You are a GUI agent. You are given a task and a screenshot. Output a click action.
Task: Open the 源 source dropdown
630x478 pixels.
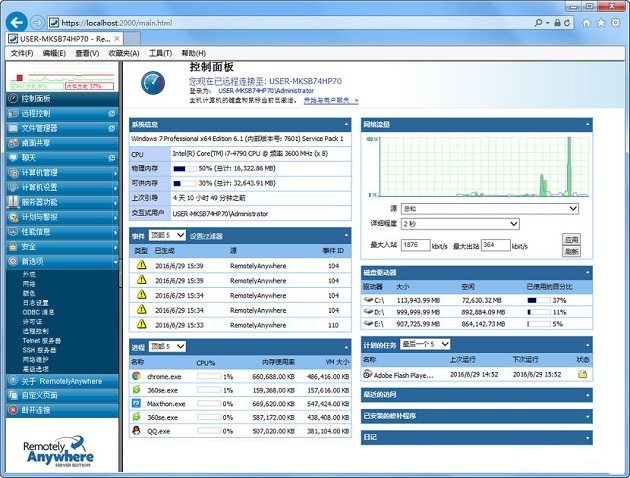coord(489,209)
